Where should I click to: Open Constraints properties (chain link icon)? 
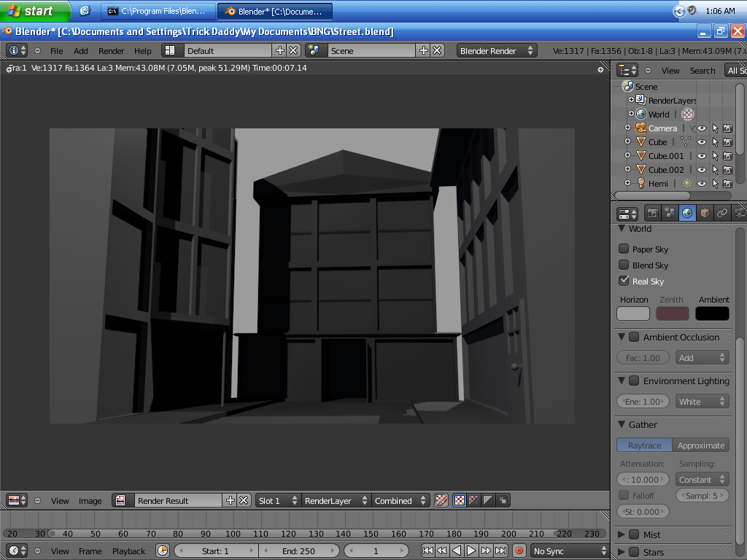pyautogui.click(x=721, y=213)
